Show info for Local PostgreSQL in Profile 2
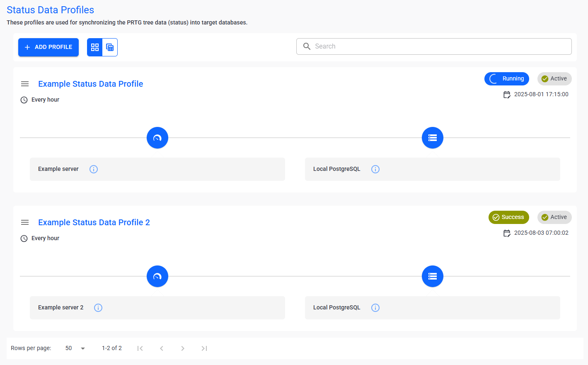 click(x=375, y=308)
